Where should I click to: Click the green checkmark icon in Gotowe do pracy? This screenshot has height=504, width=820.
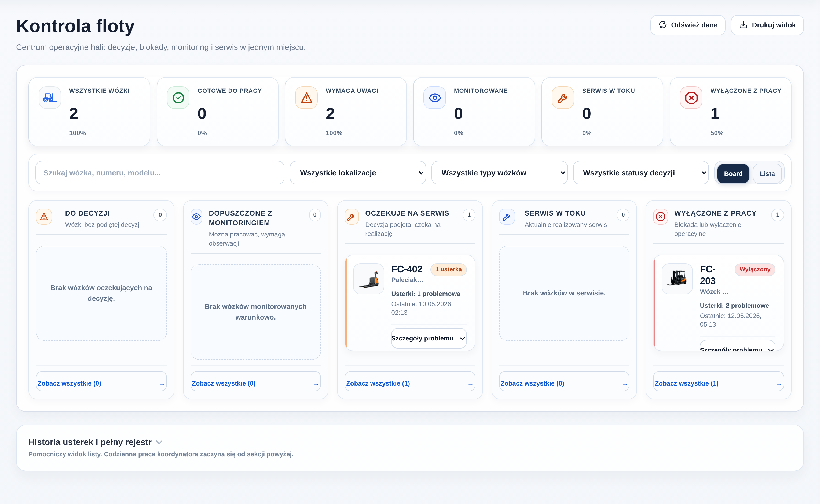coord(178,98)
